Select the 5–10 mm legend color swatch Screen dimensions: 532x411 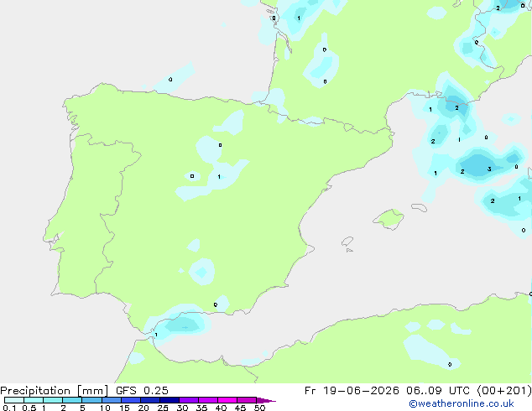[x=91, y=400]
